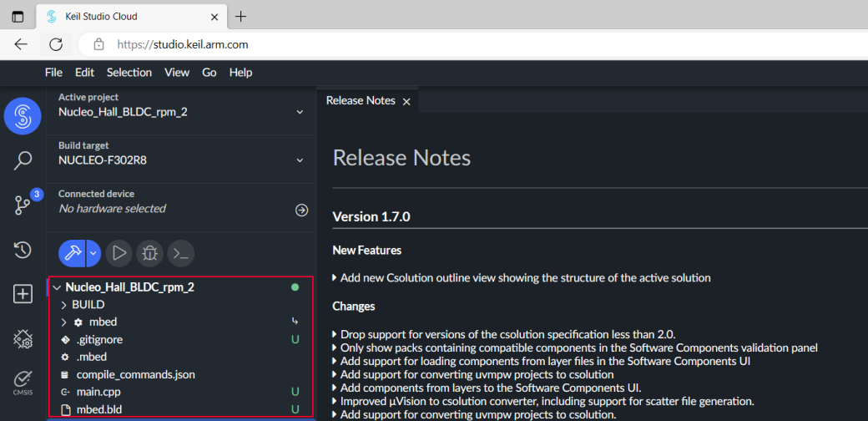Image resolution: width=868 pixels, height=421 pixels.
Task: Open Source Control with 3 badge
Action: pyautogui.click(x=23, y=205)
